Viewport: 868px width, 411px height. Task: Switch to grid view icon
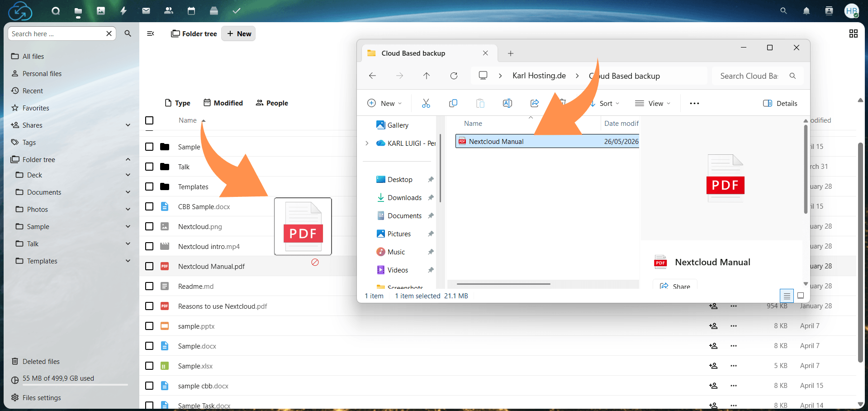(853, 33)
